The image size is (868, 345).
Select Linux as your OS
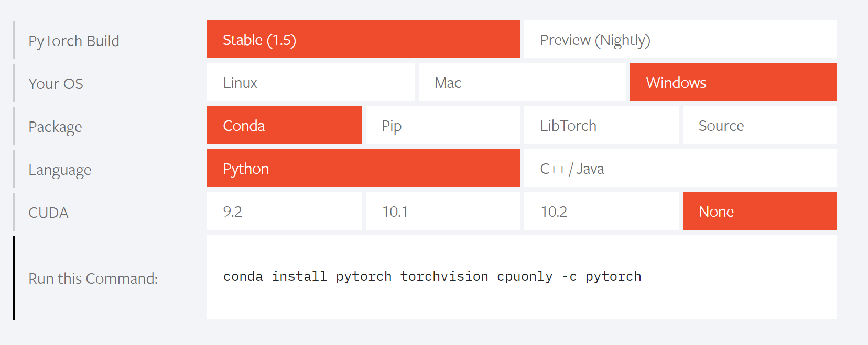pyautogui.click(x=310, y=83)
